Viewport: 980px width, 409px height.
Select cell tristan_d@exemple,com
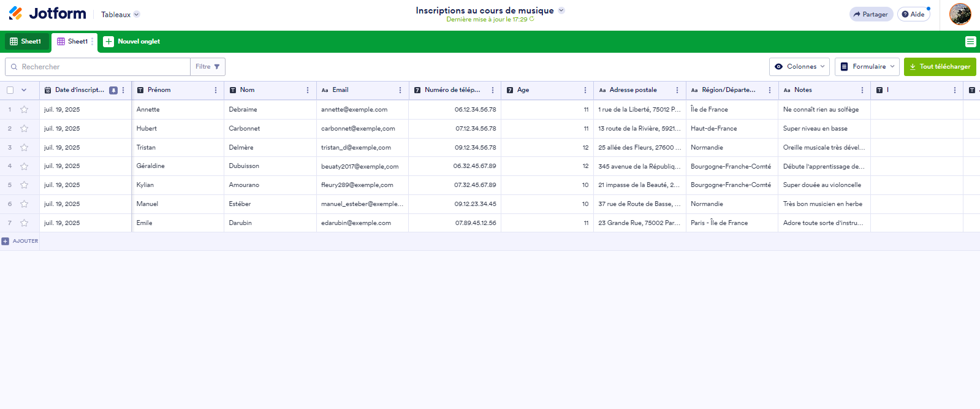(362, 148)
